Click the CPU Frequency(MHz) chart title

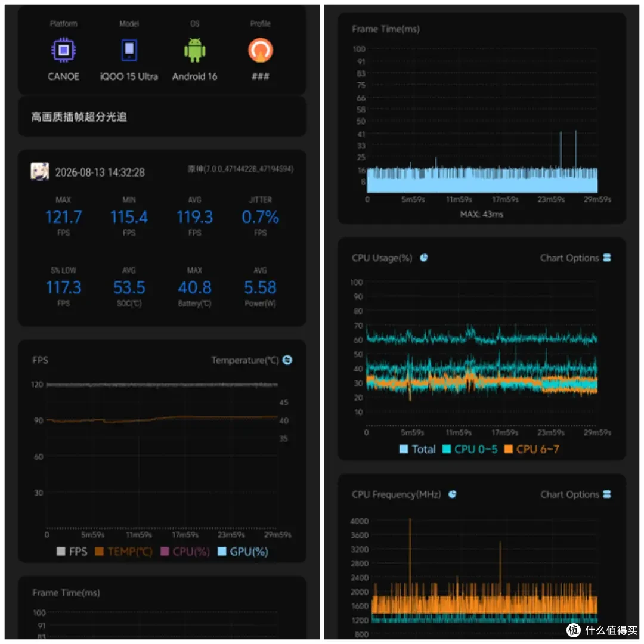(397, 494)
